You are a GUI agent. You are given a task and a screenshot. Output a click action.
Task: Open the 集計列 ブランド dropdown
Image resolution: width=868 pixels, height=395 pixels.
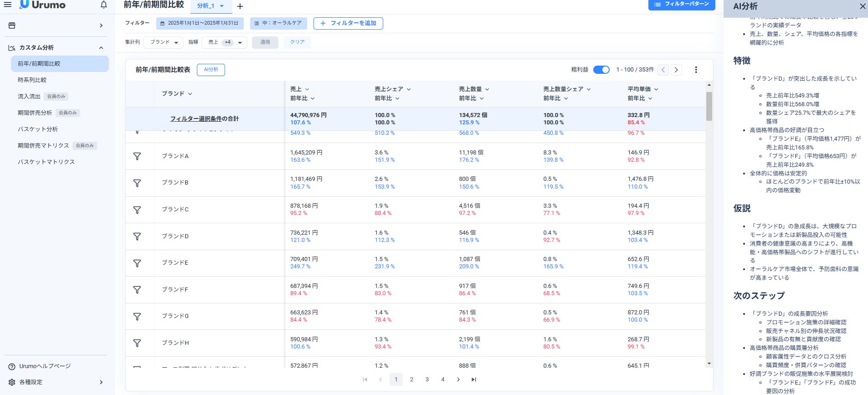click(x=164, y=42)
